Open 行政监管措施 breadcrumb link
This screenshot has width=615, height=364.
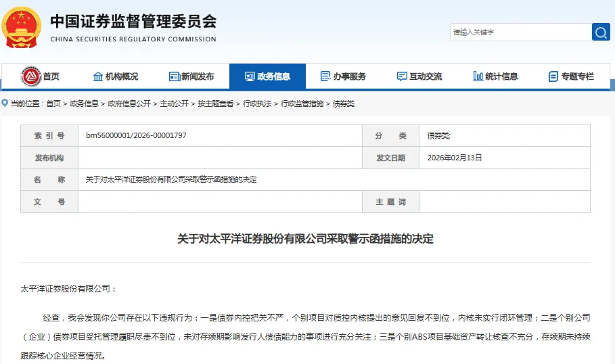point(302,104)
